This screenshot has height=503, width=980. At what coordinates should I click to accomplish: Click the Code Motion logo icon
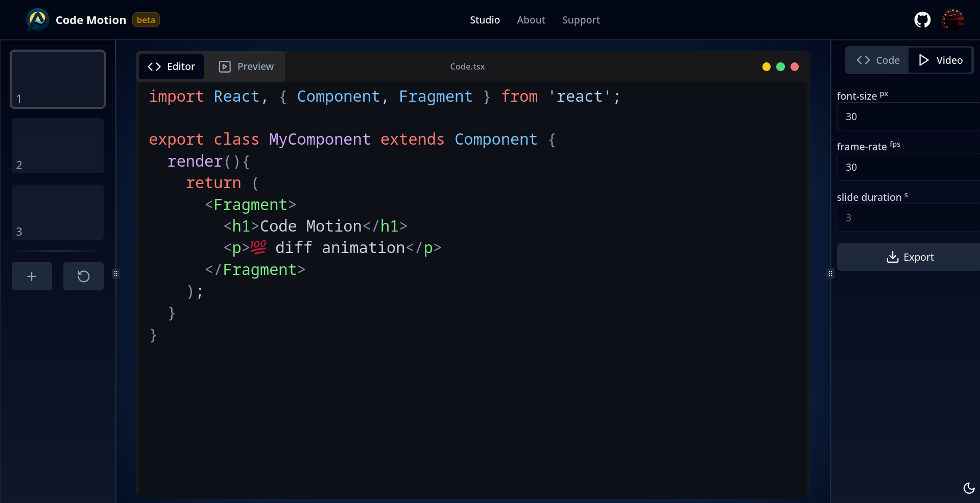coord(38,20)
